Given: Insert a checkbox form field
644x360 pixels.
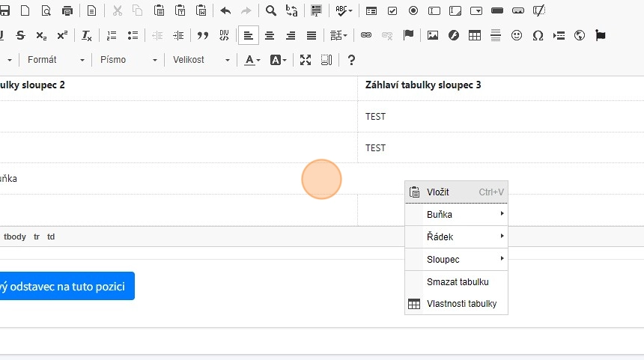Looking at the screenshot, I should (x=392, y=10).
